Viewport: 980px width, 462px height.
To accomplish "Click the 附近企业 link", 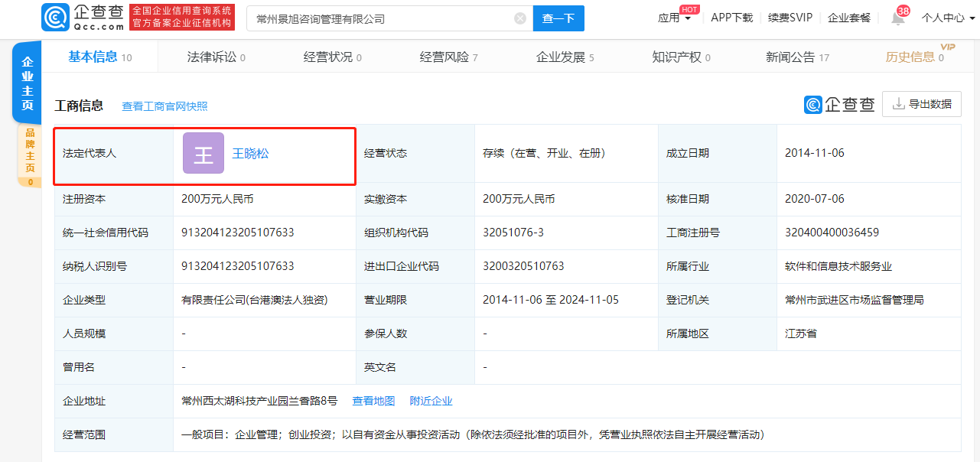I will pos(430,401).
